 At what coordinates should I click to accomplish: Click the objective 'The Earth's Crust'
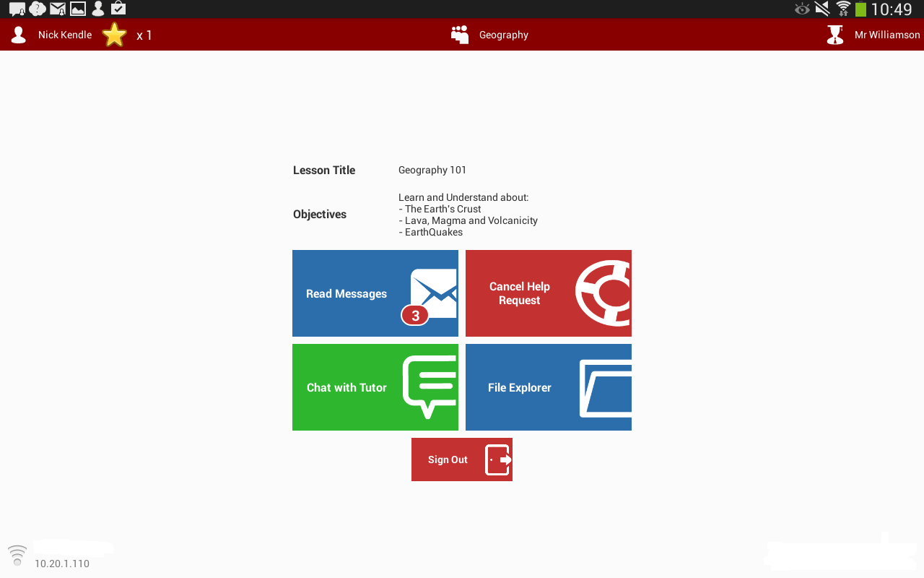click(440, 209)
